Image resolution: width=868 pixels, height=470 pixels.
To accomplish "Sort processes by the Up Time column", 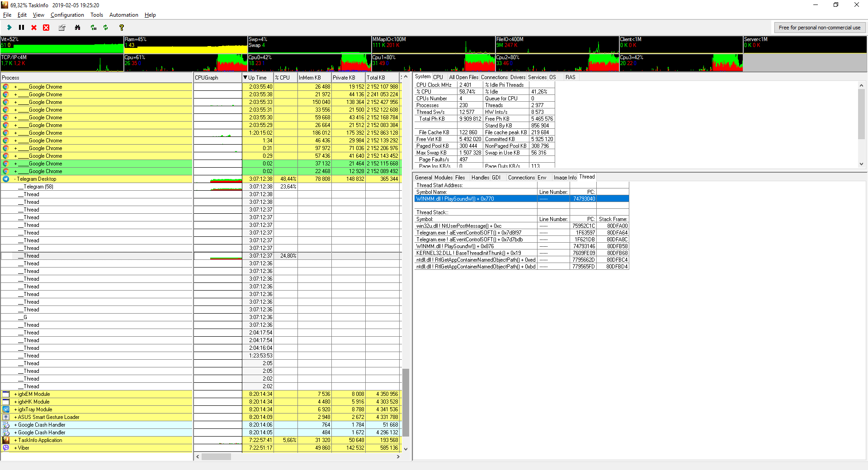I will 258,78.
